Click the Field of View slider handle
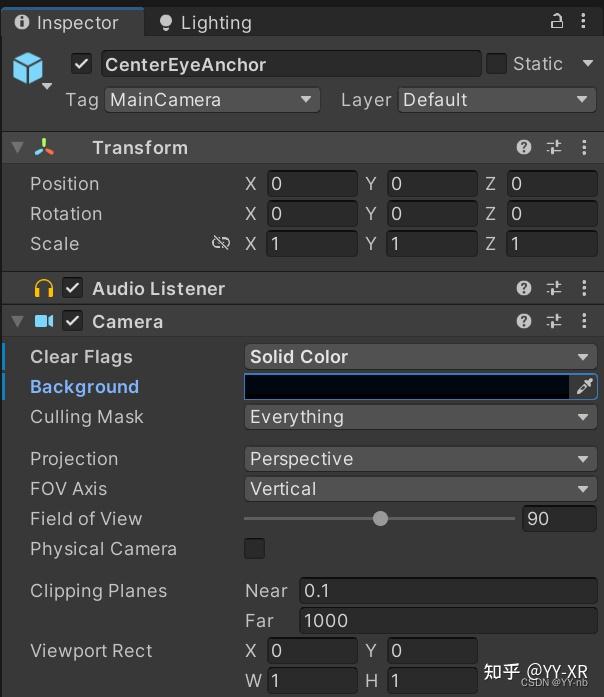The width and height of the screenshot is (604, 697). (380, 518)
